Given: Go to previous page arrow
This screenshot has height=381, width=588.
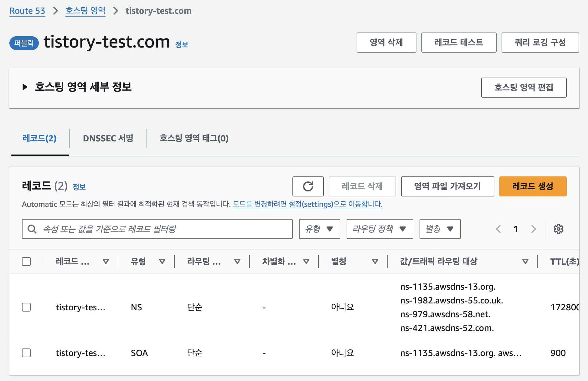Looking at the screenshot, I should (x=498, y=229).
